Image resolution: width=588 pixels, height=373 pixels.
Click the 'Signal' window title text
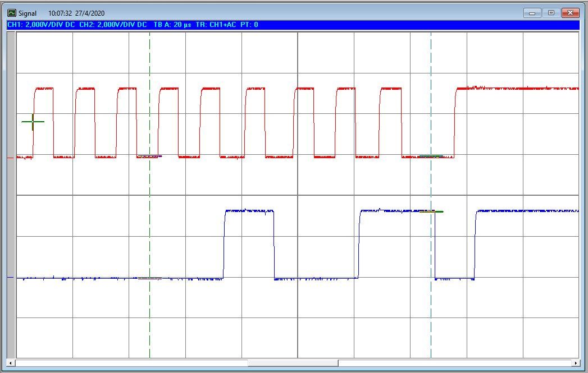(28, 13)
